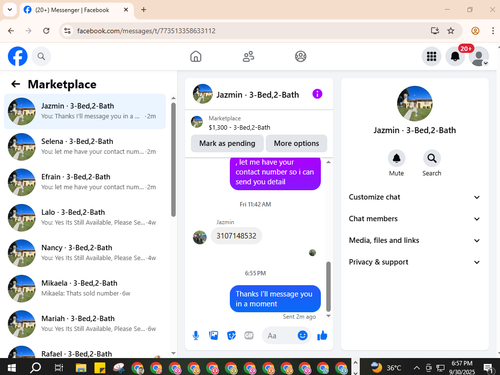
Task: Open the site information icon in address bar
Action: pyautogui.click(x=67, y=31)
